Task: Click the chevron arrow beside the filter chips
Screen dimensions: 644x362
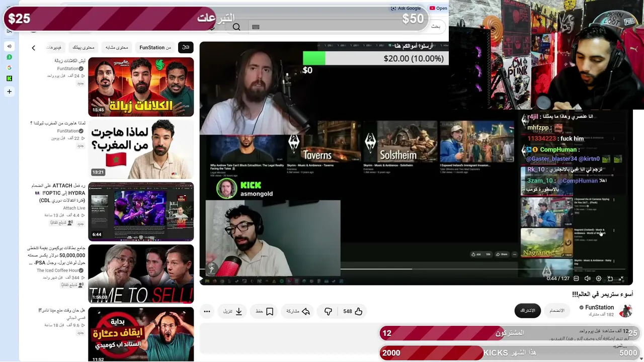Action: point(33,48)
